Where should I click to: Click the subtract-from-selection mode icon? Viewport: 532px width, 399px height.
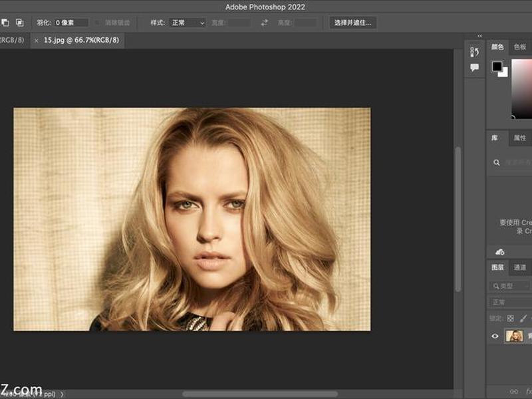pyautogui.click(x=5, y=23)
